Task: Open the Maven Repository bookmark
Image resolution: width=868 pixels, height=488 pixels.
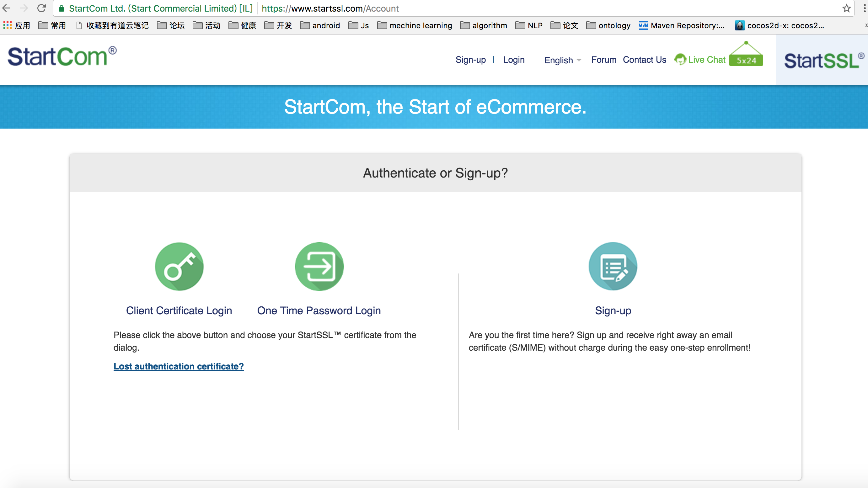Action: (681, 26)
